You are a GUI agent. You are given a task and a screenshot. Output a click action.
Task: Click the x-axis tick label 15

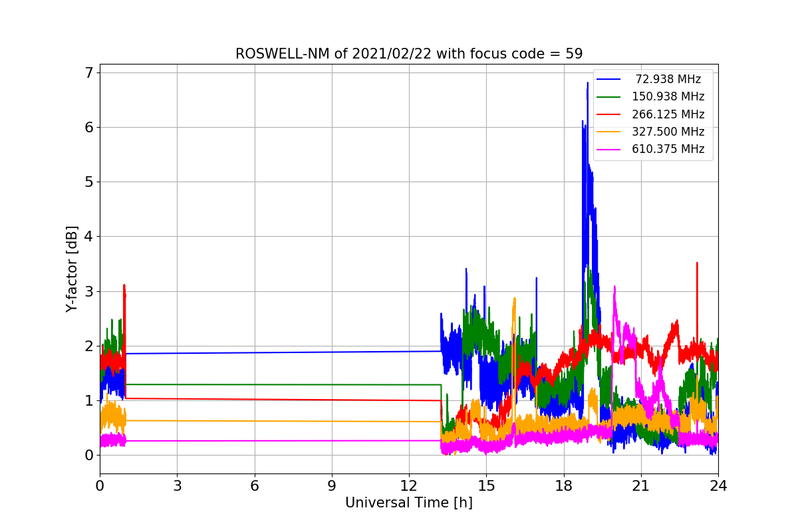486,486
